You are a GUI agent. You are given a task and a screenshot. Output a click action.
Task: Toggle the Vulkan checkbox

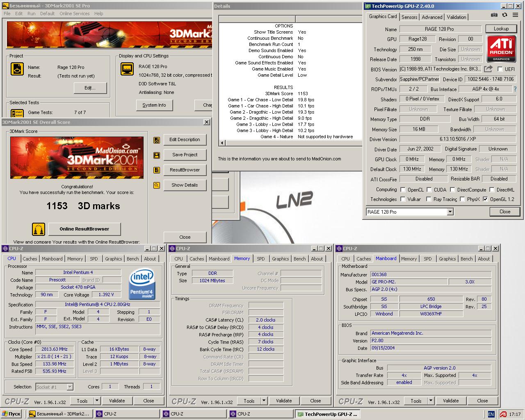pyautogui.click(x=403, y=199)
